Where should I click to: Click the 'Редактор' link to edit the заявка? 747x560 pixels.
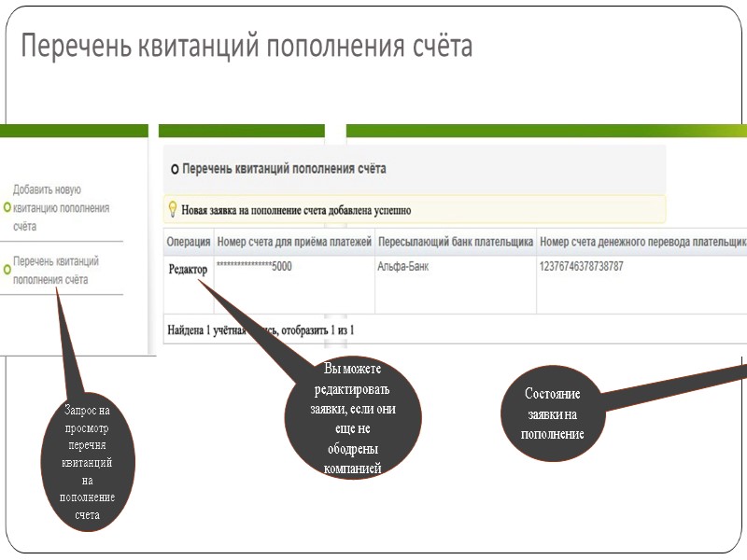tap(187, 269)
